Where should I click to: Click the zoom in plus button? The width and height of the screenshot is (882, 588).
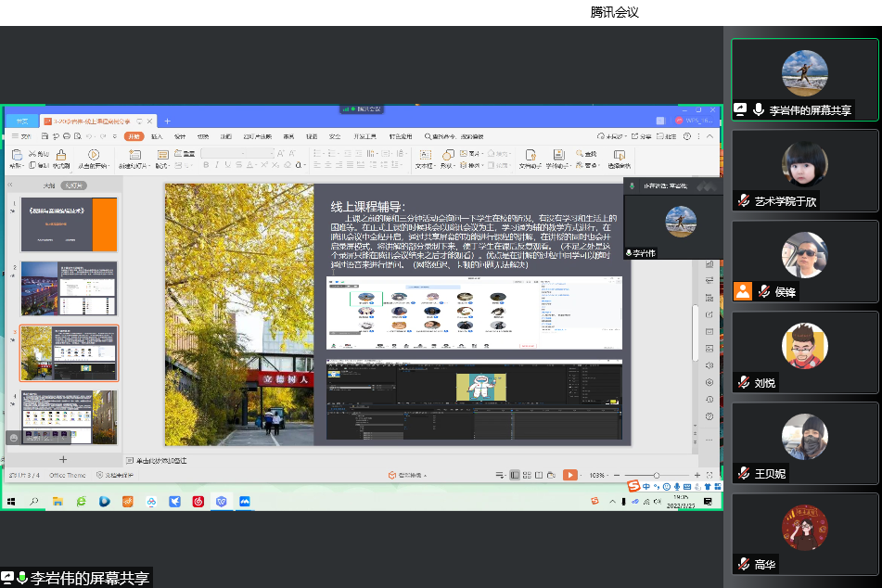click(697, 475)
